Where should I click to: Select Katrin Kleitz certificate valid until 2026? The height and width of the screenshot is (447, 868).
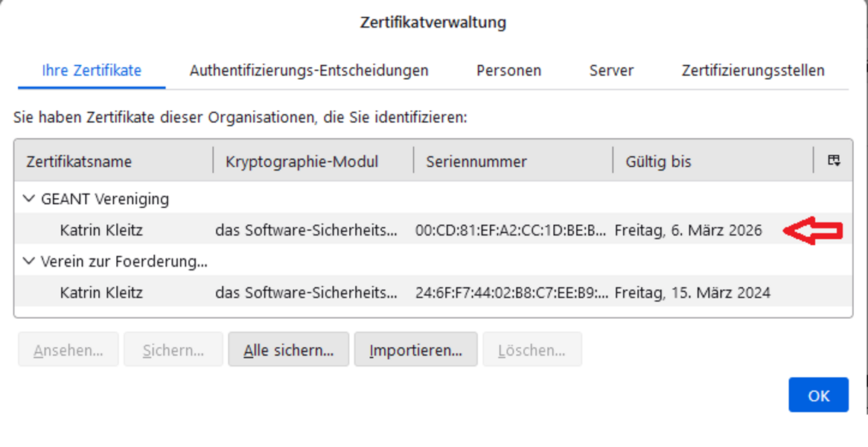(x=101, y=230)
